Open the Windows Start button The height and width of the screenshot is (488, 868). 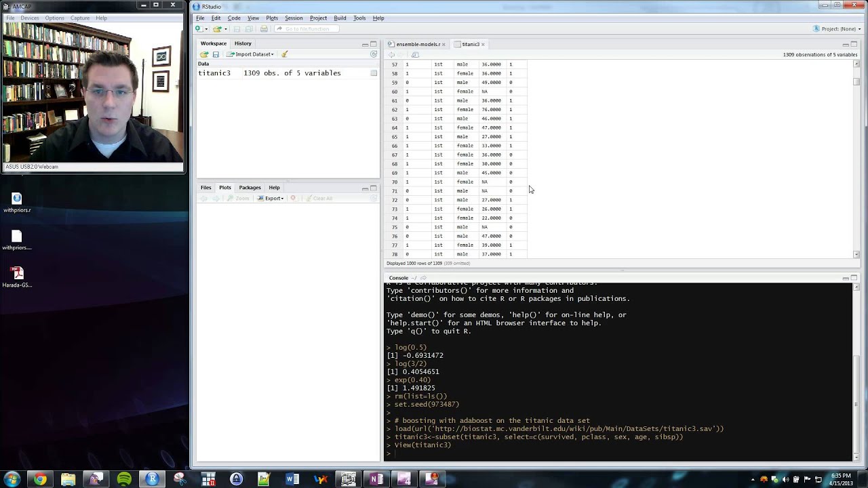click(x=12, y=479)
